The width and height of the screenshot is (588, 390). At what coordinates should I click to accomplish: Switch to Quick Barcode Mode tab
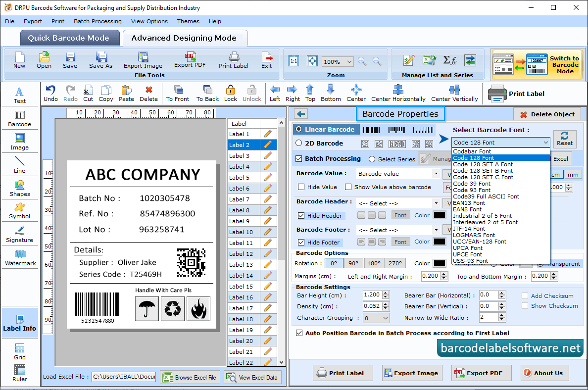point(69,38)
